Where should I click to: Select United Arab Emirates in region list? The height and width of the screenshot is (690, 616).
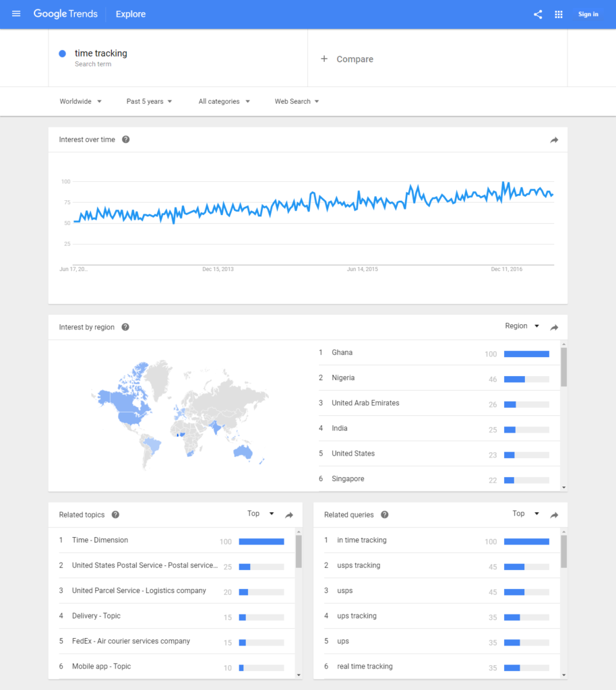point(439,403)
